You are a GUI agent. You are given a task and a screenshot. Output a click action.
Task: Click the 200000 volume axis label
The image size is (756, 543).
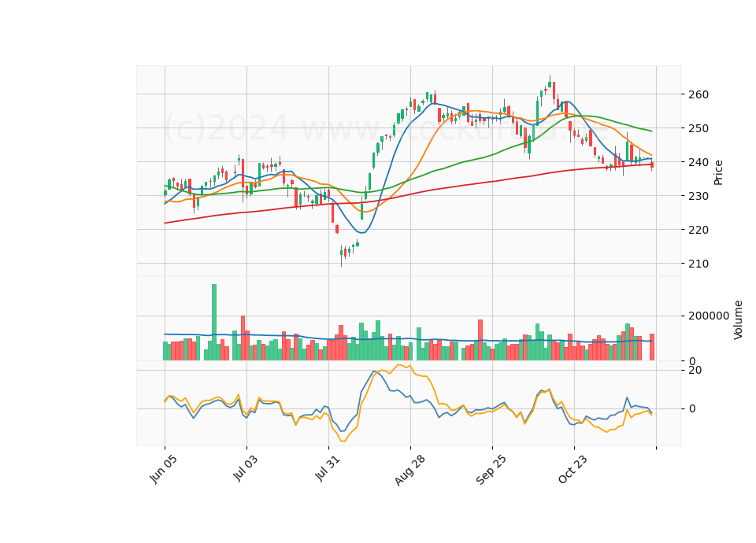709,316
